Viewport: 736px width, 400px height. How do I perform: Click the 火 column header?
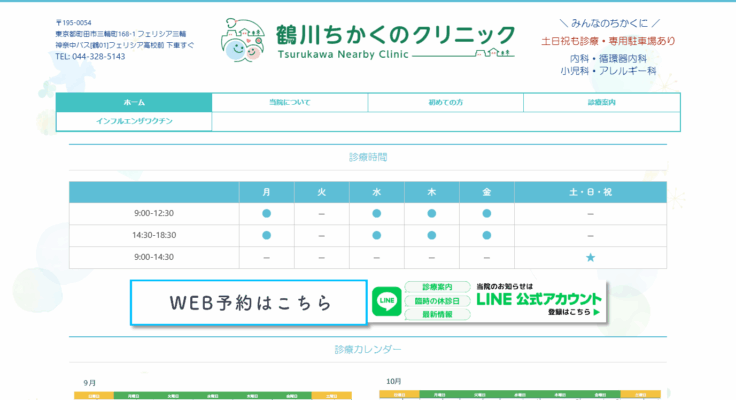(x=322, y=192)
